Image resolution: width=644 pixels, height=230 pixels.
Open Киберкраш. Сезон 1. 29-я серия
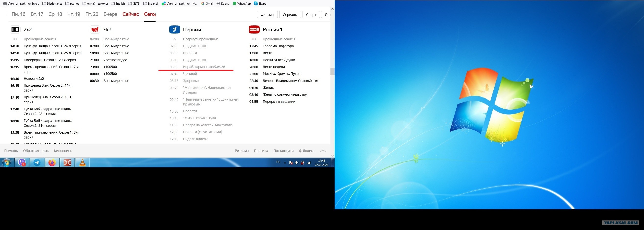50,60
